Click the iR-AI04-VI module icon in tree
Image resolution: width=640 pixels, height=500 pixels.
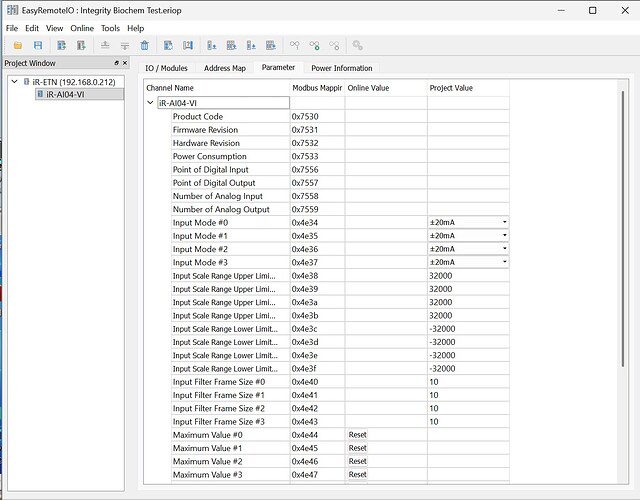[40, 94]
